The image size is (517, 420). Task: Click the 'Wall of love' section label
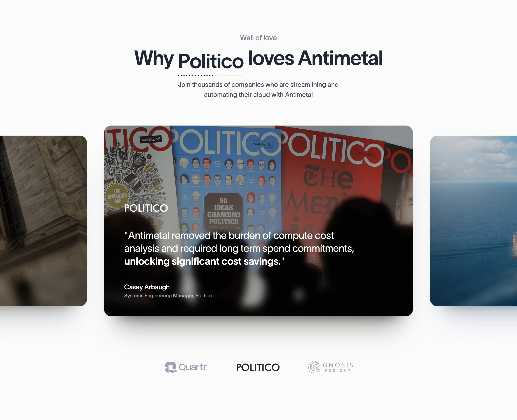click(258, 38)
